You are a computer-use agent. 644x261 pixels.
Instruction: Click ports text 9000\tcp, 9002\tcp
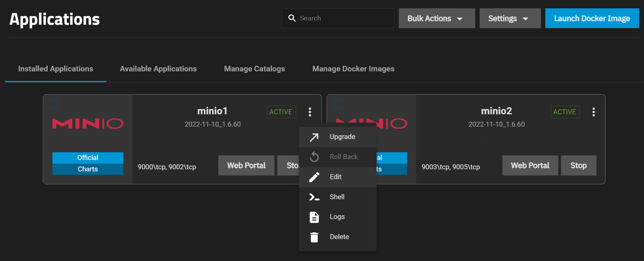point(167,167)
